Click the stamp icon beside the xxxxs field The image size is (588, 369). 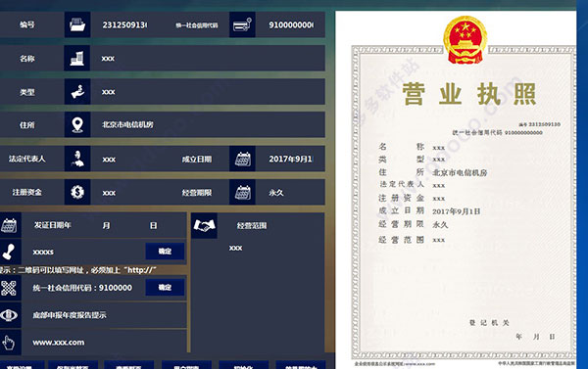click(x=9, y=252)
